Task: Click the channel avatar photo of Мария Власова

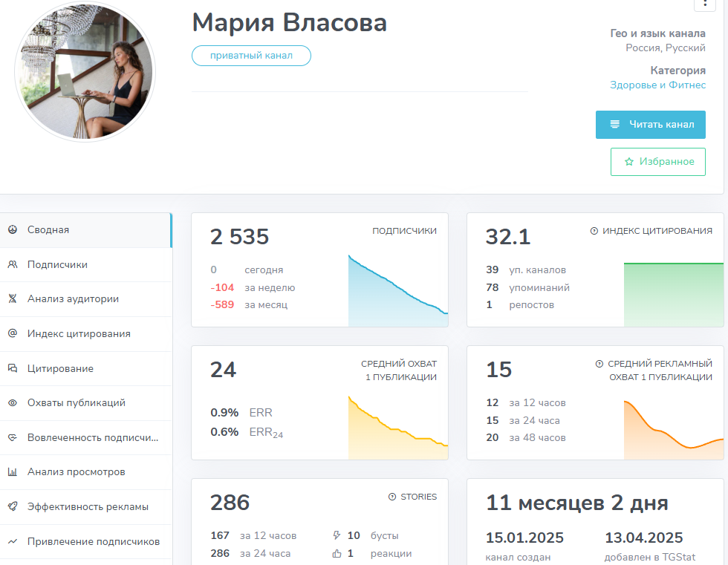Action: click(85, 71)
